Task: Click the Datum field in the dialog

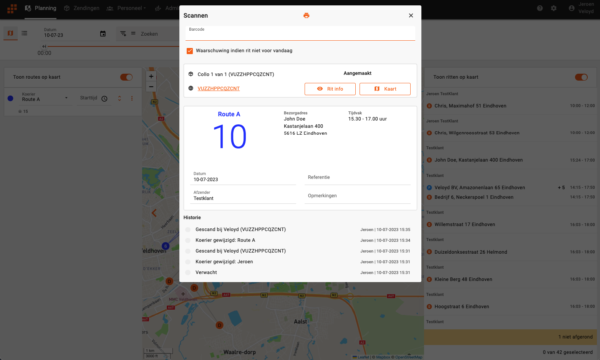Action: pos(243,177)
